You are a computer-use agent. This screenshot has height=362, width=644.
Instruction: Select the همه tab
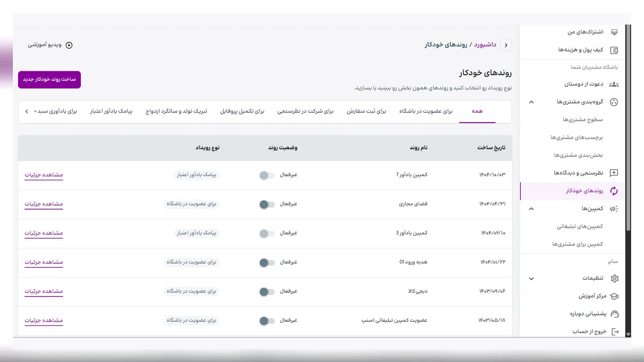pyautogui.click(x=477, y=111)
